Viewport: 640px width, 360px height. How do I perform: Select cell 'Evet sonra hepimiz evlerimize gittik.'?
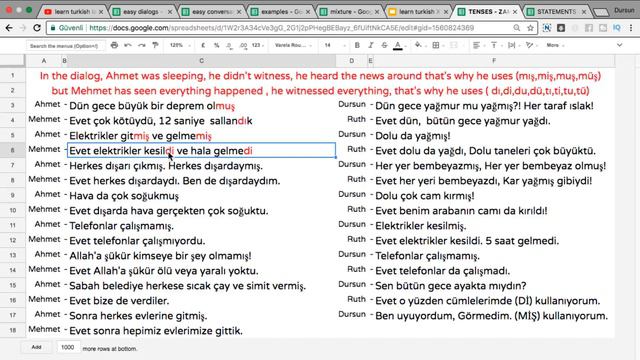coord(201,331)
